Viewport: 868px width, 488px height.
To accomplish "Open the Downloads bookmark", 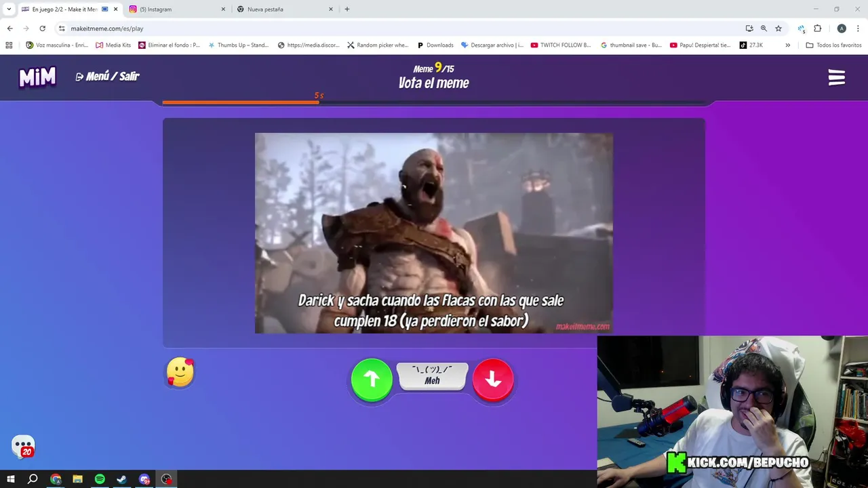I will click(435, 45).
